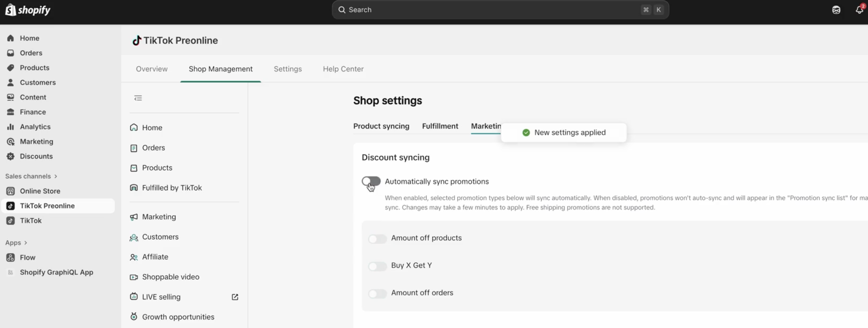
Task: Click the notifications bell icon
Action: [859, 10]
